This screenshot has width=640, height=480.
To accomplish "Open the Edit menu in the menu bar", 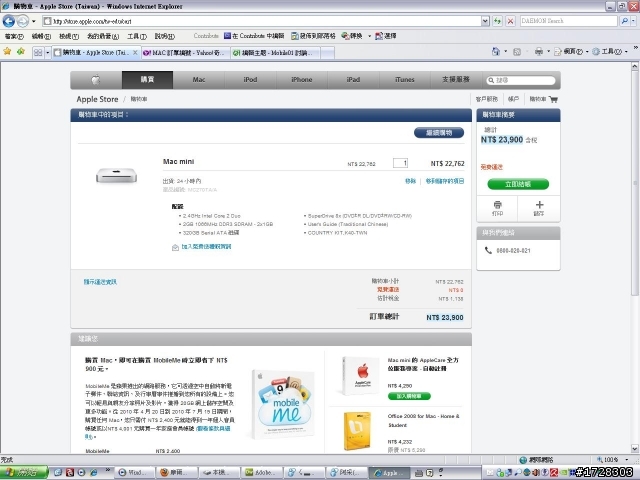I will [x=41, y=36].
